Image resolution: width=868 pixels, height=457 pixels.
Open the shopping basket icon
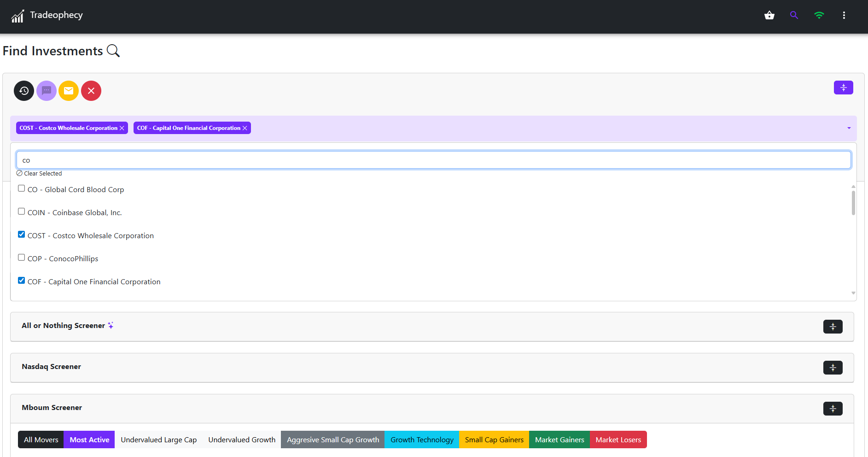(x=769, y=15)
